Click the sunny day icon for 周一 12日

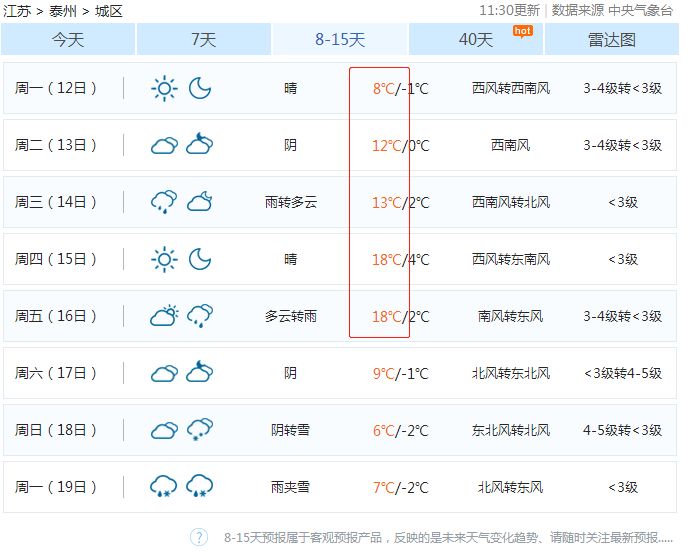164,88
